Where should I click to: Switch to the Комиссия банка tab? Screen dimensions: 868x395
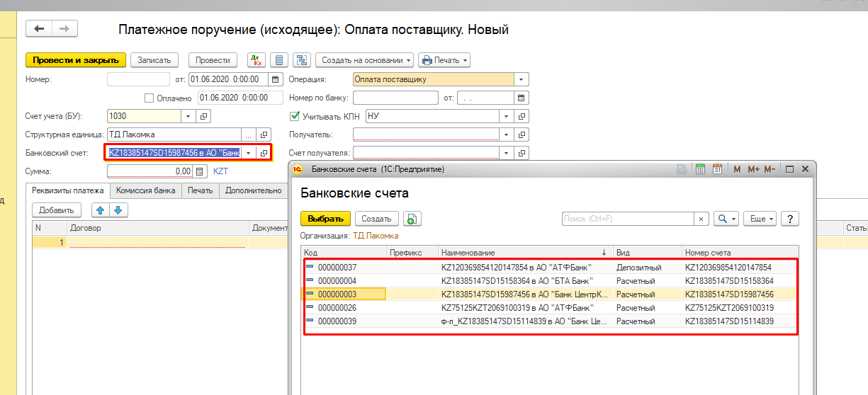tap(146, 190)
